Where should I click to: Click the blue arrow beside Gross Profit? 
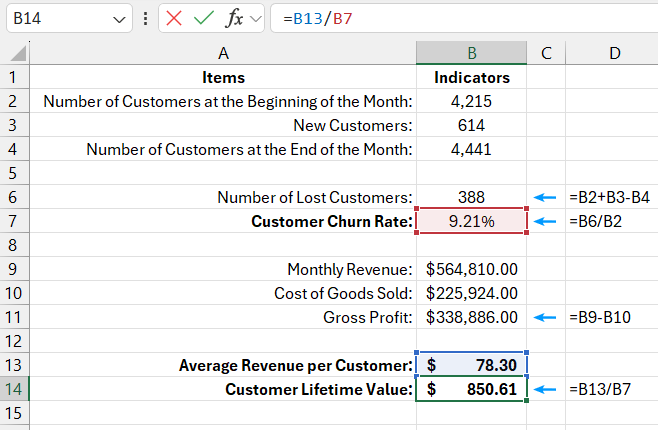click(546, 317)
